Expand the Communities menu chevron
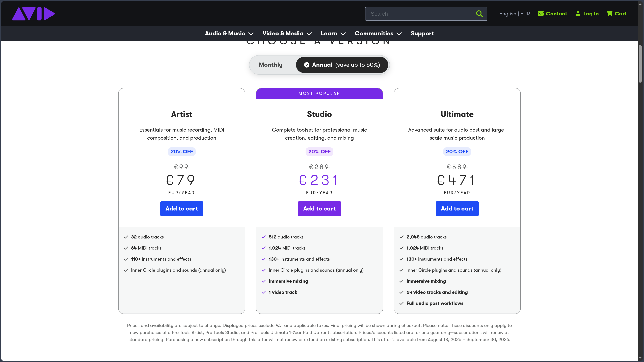Viewport: 644px width, 362px height. pos(399,34)
